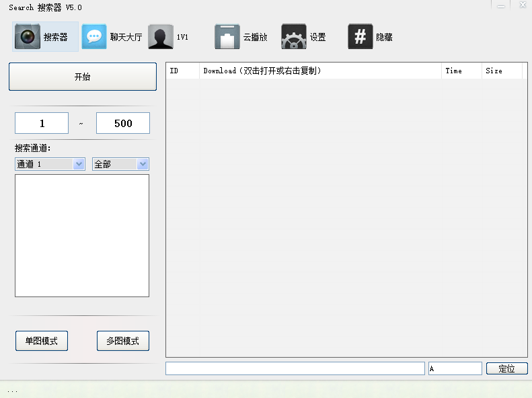The image size is (532, 398).
Task: Open the 云播放 cloud play icon
Action: point(227,36)
